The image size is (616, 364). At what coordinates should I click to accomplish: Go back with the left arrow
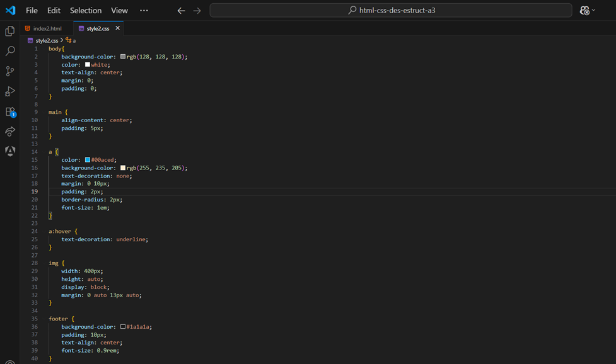[181, 11]
